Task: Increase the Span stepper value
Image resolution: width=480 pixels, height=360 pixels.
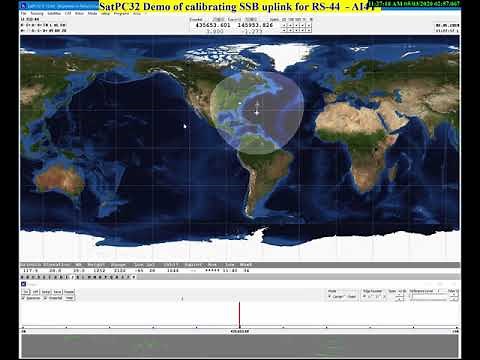Action: pos(399,295)
